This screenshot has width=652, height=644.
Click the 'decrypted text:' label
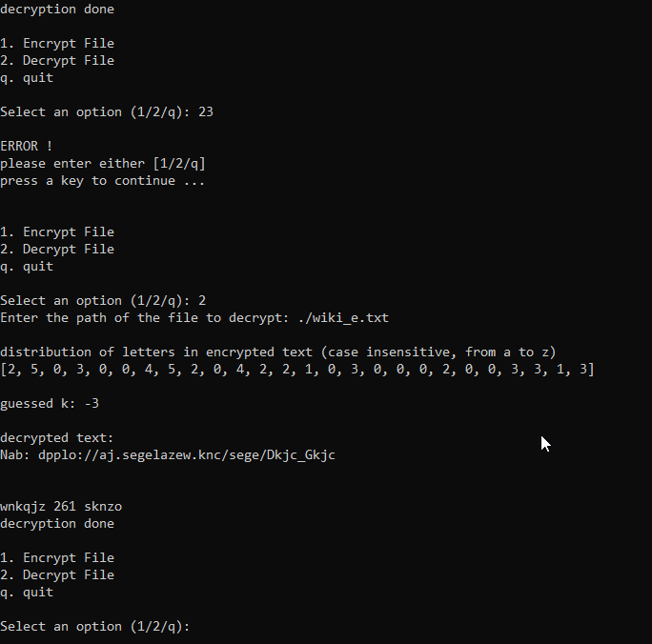(56, 438)
